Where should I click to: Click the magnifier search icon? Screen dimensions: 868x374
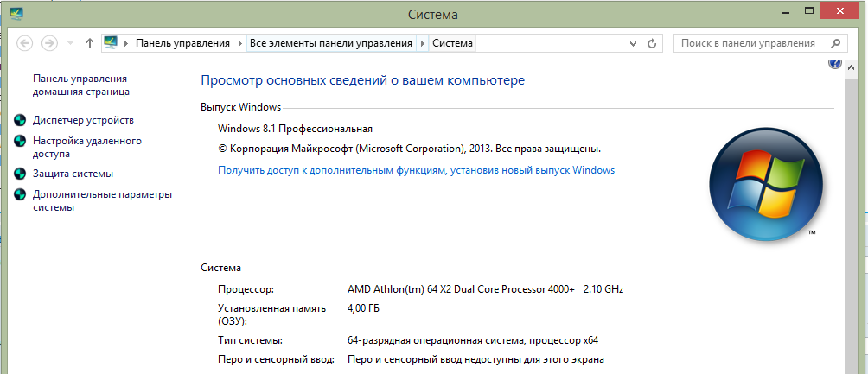click(x=835, y=43)
